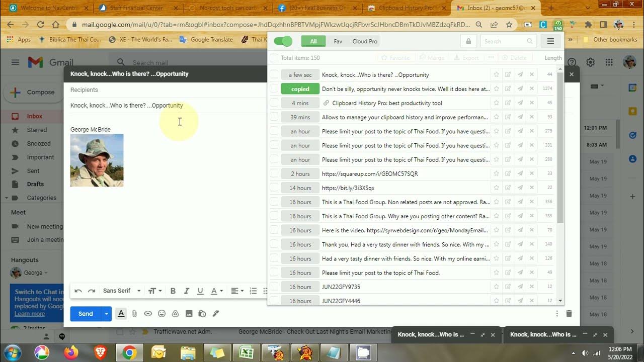Toggle confidential mode icon in compose

pos(202,313)
